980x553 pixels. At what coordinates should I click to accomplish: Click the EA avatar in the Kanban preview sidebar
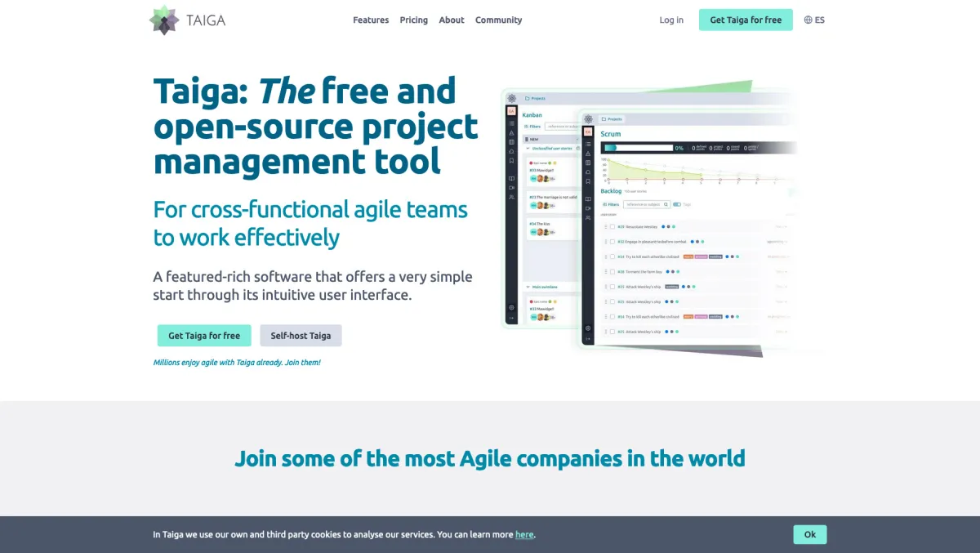(x=512, y=111)
